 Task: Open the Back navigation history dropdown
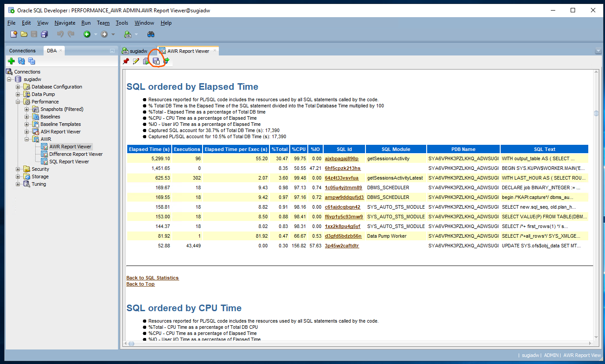tap(96, 34)
